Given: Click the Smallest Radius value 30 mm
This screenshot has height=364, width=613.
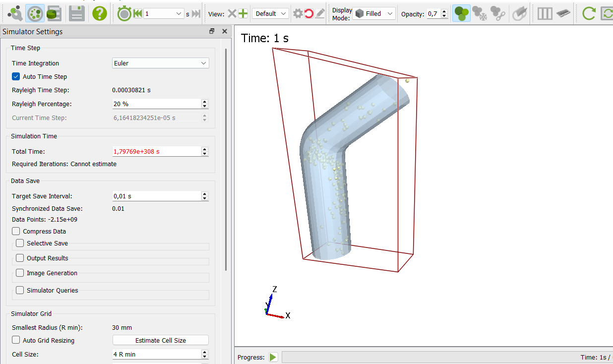Looking at the screenshot, I should pos(122,327).
